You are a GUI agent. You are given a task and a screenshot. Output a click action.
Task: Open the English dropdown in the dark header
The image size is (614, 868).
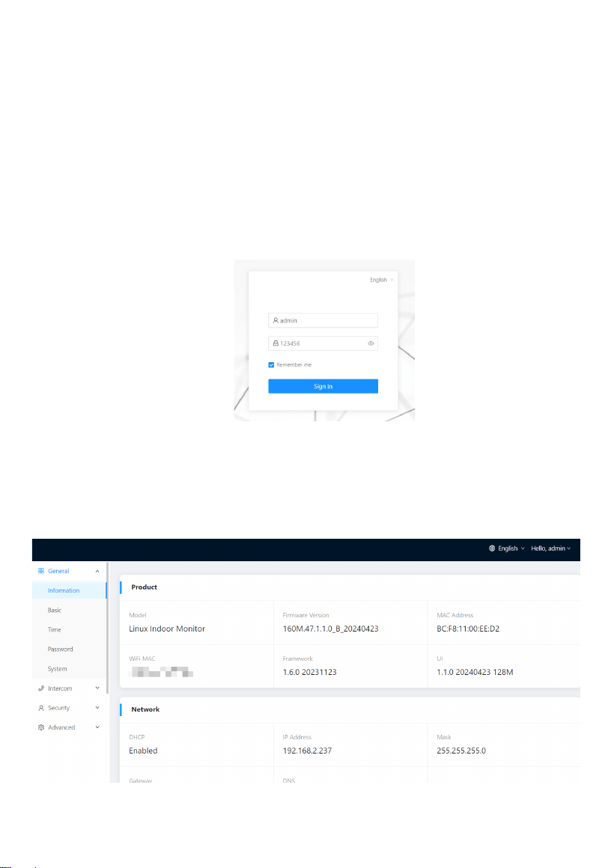[x=511, y=548]
